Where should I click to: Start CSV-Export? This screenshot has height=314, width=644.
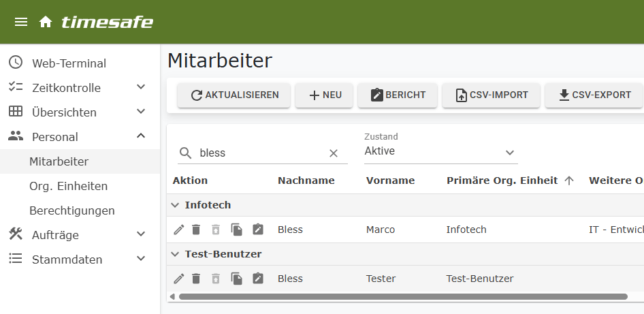594,95
